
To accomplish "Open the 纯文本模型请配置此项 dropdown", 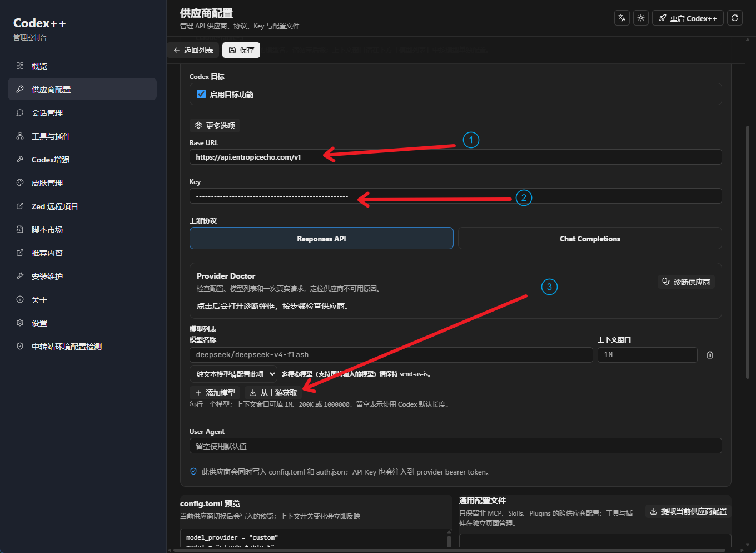I will click(x=233, y=374).
